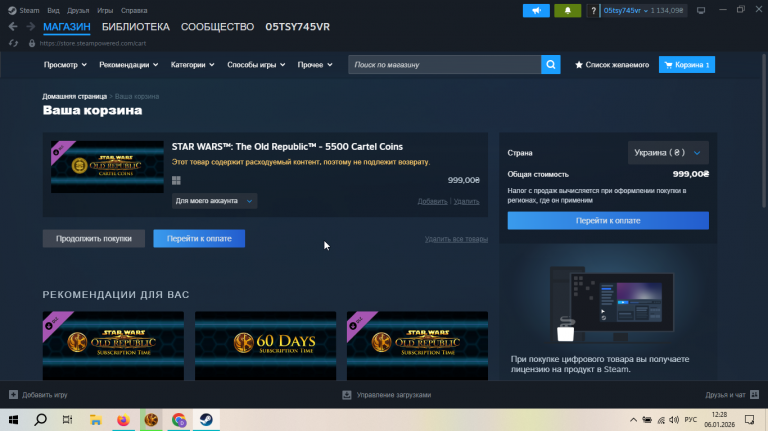Open the notifications bell

pos(568,10)
